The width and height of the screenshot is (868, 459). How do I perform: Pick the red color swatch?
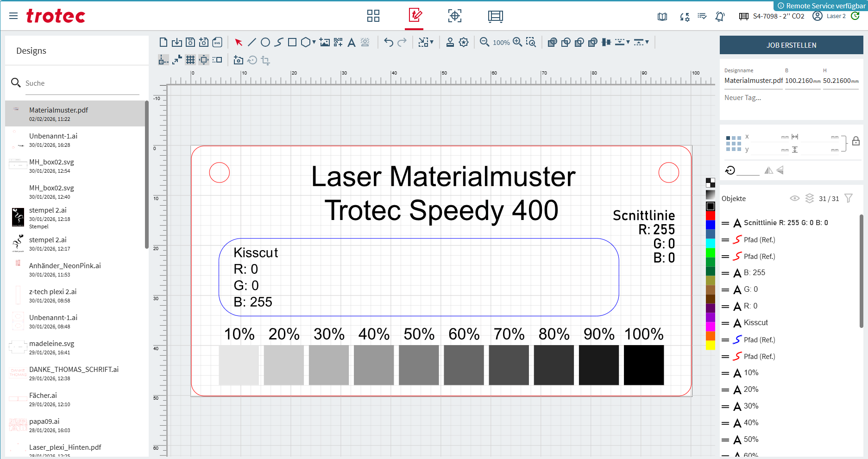click(710, 216)
